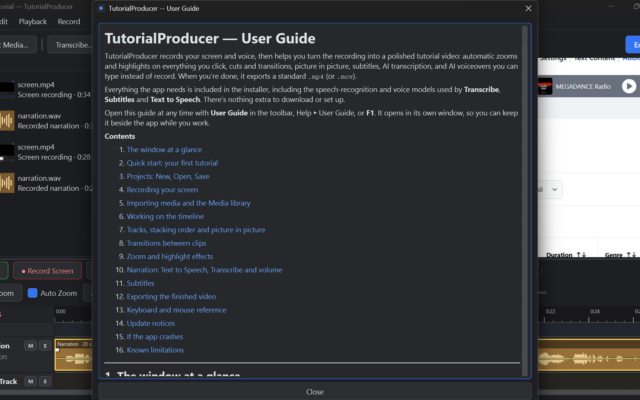Select screen.mp4 with 0:28 duration in library
The width and height of the screenshot is (640, 400).
coord(46,152)
